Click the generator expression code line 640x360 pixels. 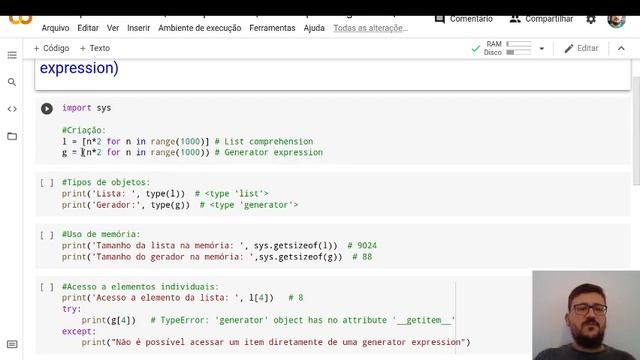click(x=192, y=153)
